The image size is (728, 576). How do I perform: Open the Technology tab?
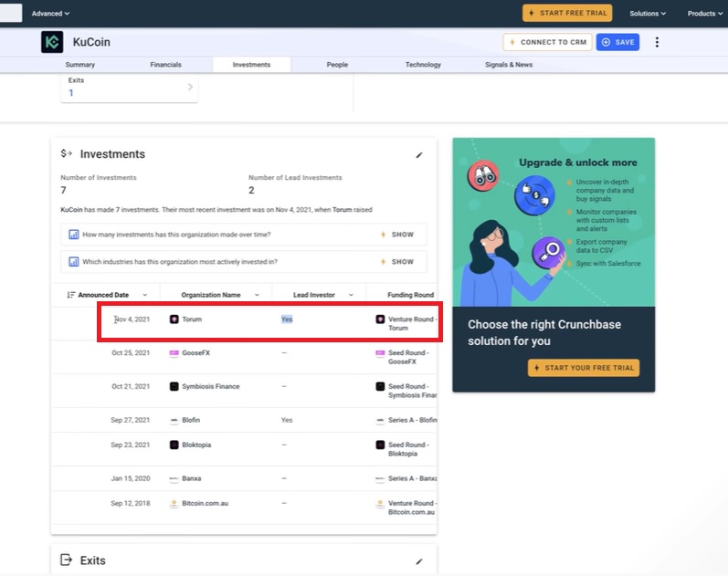[423, 65]
